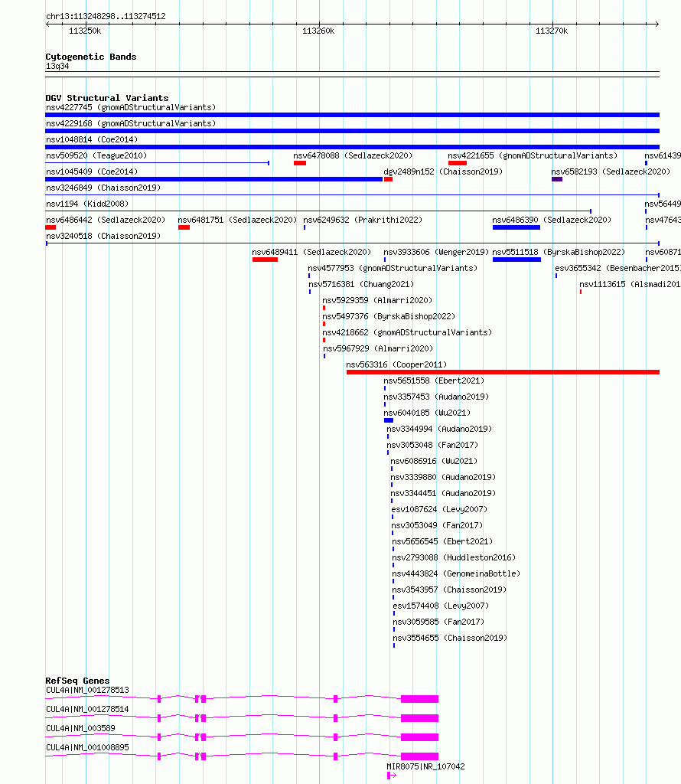
Task: Open nsv5656545 (Ebert2021) variant
Action: tap(443, 541)
